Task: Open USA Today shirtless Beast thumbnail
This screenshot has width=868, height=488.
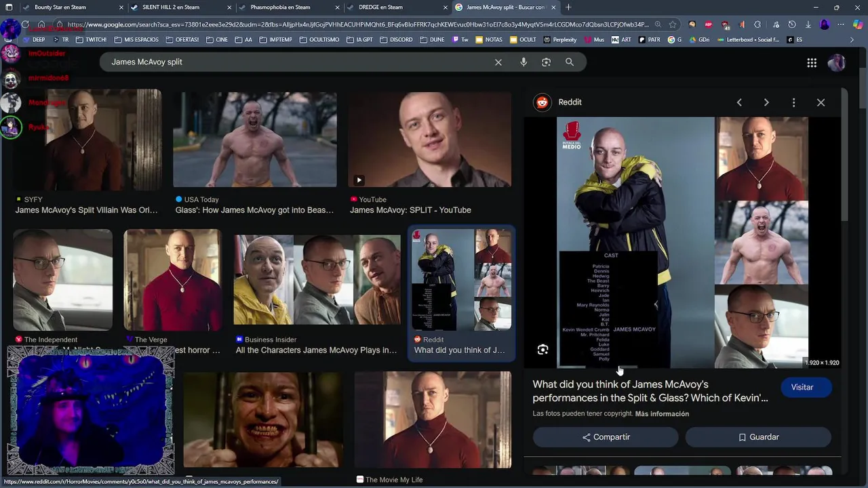Action: [255, 140]
